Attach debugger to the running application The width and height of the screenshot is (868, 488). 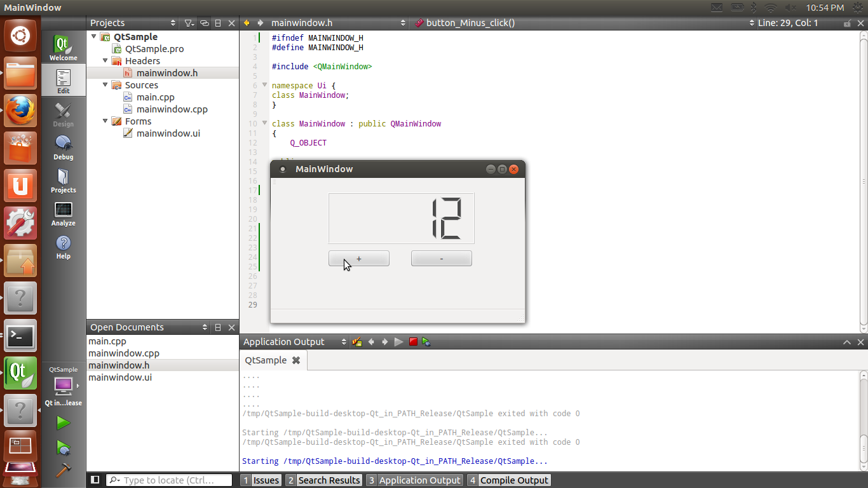[x=426, y=342]
